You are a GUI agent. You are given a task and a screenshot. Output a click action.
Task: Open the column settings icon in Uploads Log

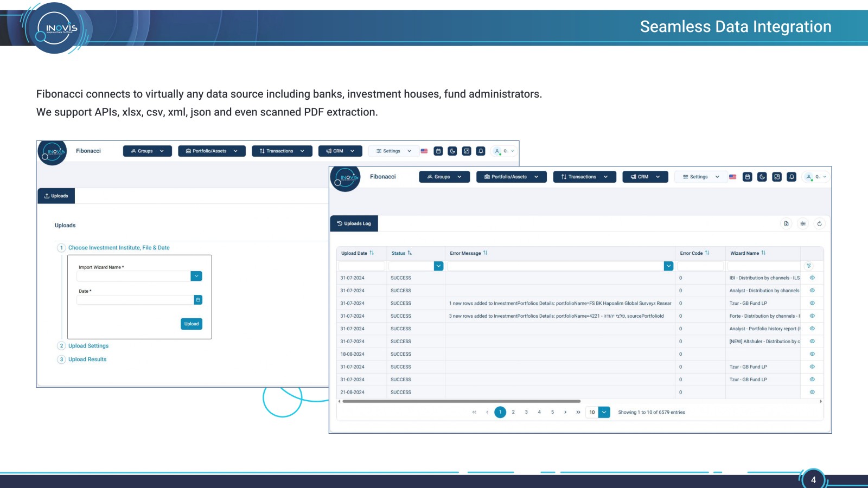coord(803,223)
